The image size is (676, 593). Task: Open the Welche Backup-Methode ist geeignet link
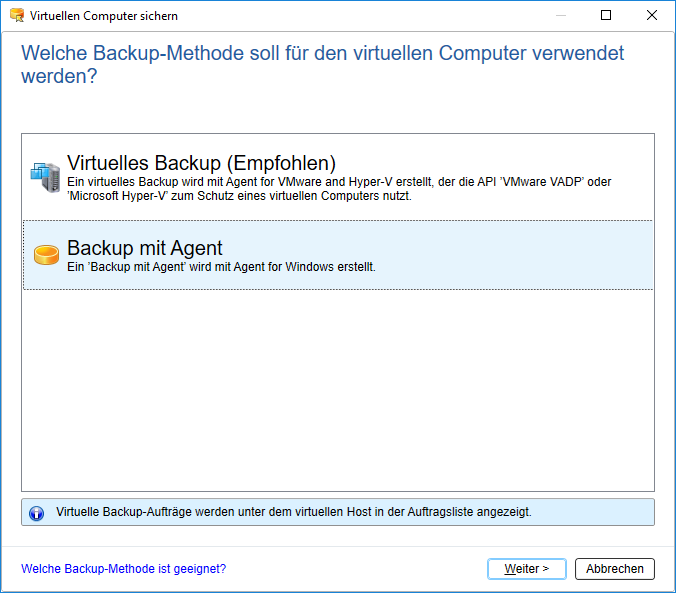[x=124, y=569]
